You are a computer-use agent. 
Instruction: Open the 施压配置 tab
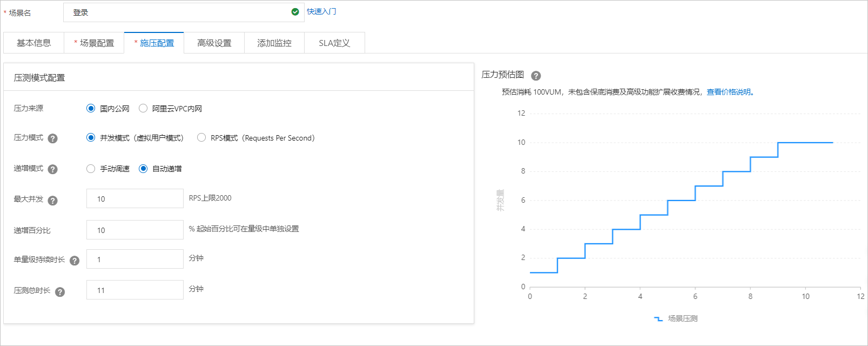tap(154, 43)
